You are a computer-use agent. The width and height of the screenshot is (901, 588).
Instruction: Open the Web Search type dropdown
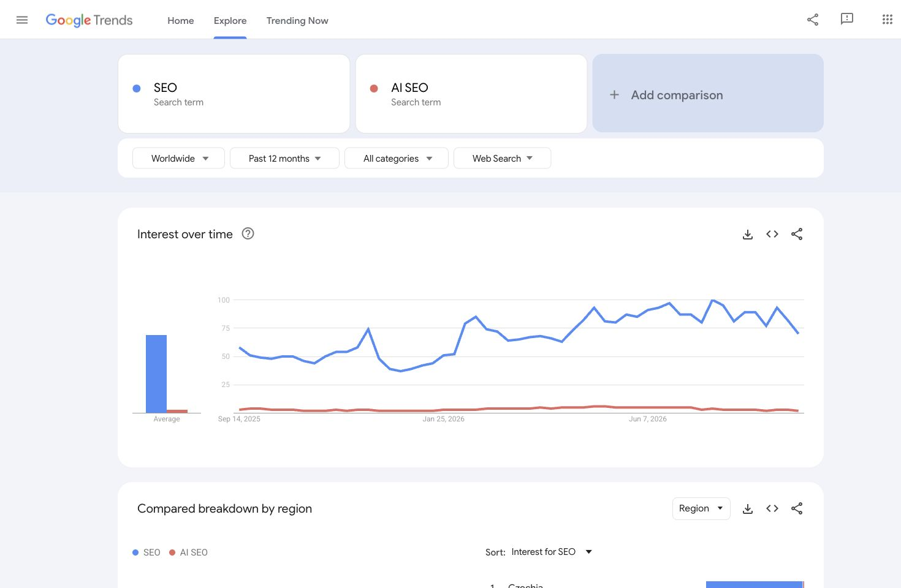tap(502, 158)
